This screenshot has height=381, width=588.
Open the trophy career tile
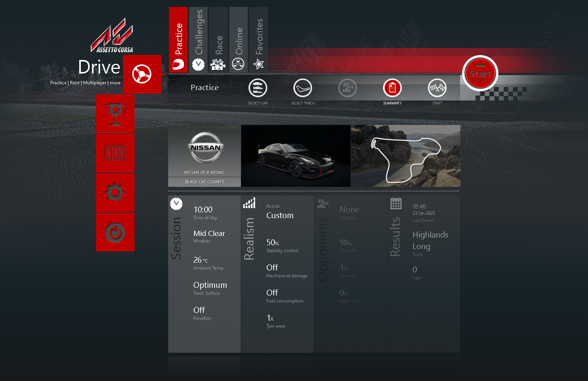[x=115, y=114]
